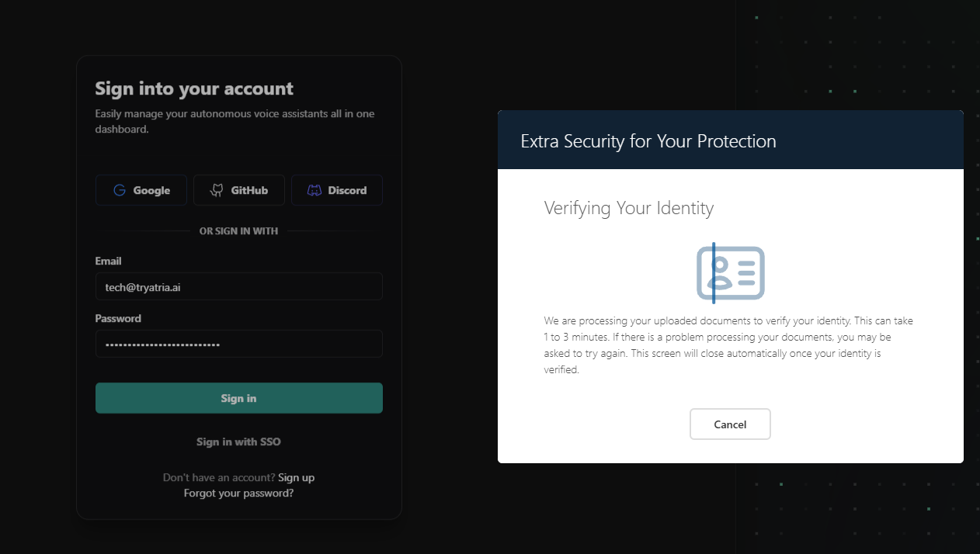Click the Extra Security dialog header
The height and width of the screenshot is (554, 980).
[x=731, y=140]
